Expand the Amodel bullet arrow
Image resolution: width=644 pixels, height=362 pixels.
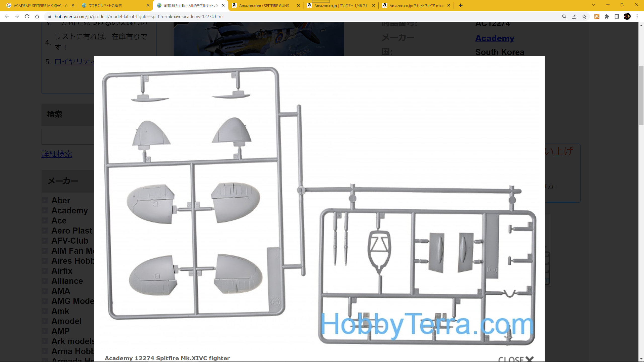tap(45, 321)
